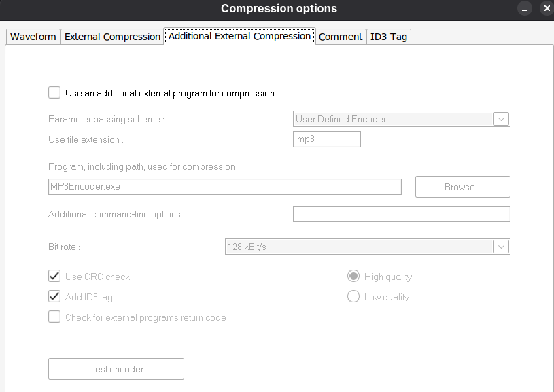The height and width of the screenshot is (392, 554).
Task: Toggle the Use CRC check checkbox
Action: [x=54, y=277]
